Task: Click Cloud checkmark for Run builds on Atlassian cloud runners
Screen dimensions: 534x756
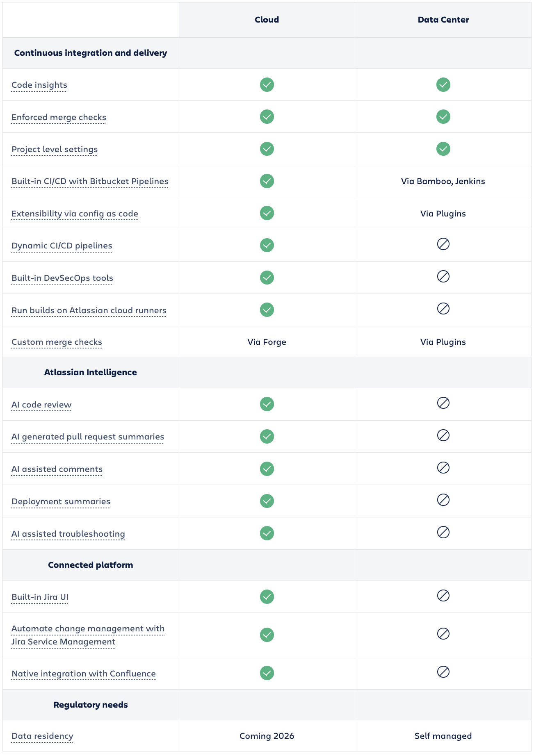Action: (267, 310)
